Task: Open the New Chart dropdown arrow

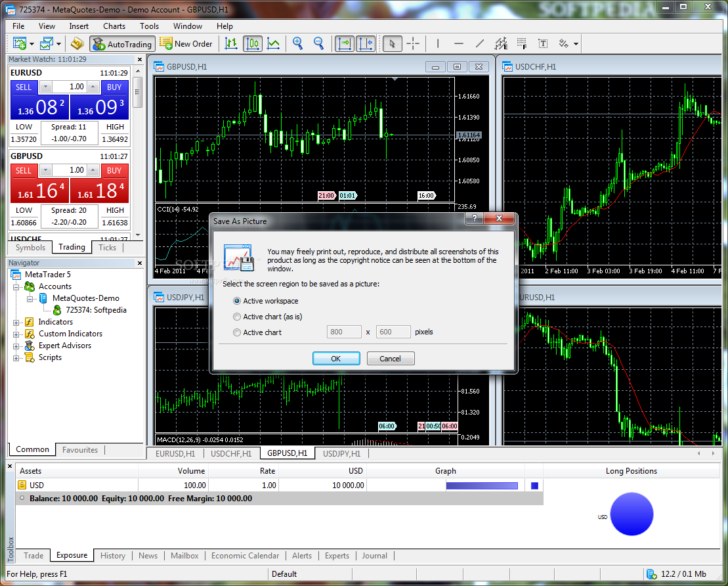Action: 32,44
